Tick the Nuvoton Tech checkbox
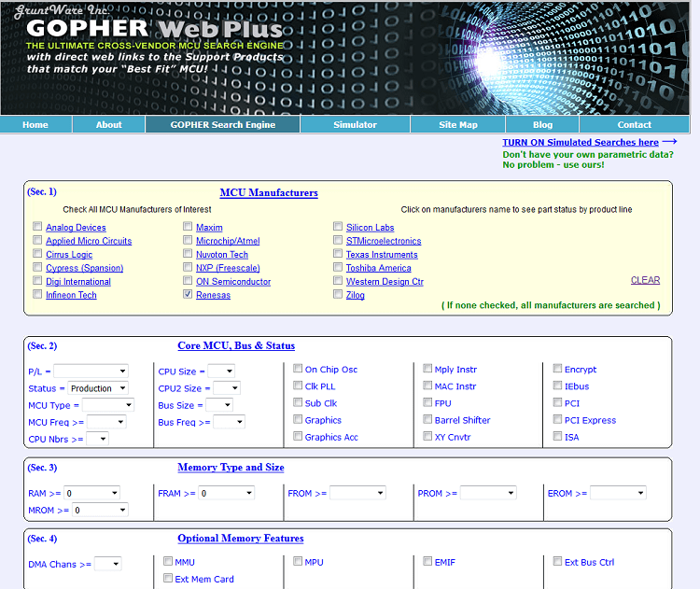The image size is (700, 589). pos(188,253)
